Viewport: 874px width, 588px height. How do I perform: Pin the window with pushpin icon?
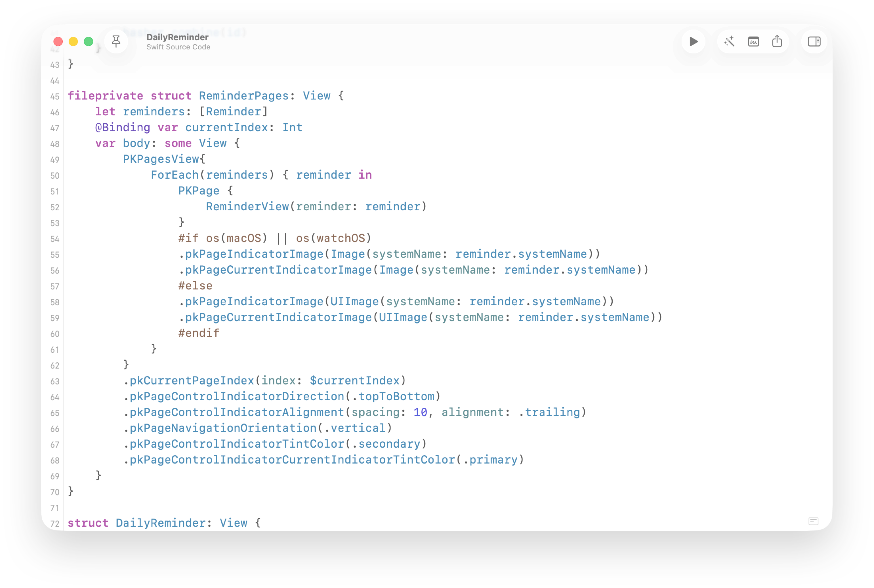[116, 42]
